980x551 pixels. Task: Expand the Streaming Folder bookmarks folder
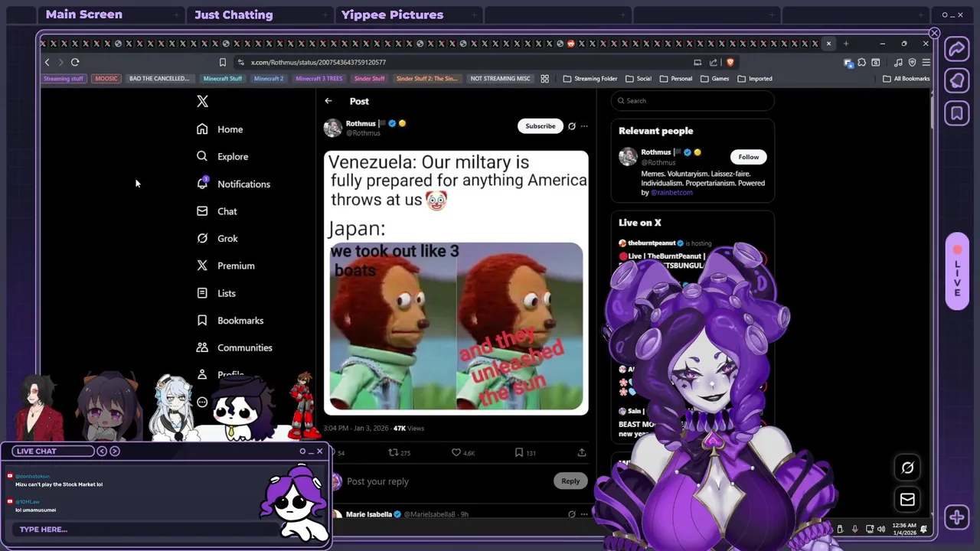click(x=590, y=78)
